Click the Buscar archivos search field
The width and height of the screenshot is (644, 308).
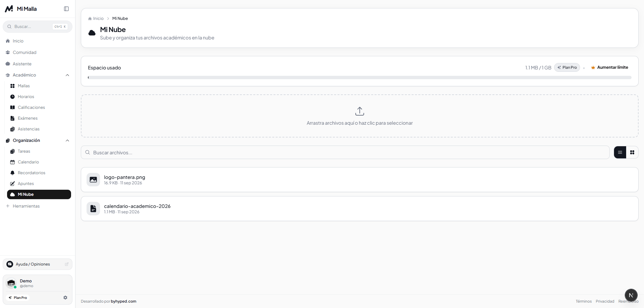coord(345,152)
